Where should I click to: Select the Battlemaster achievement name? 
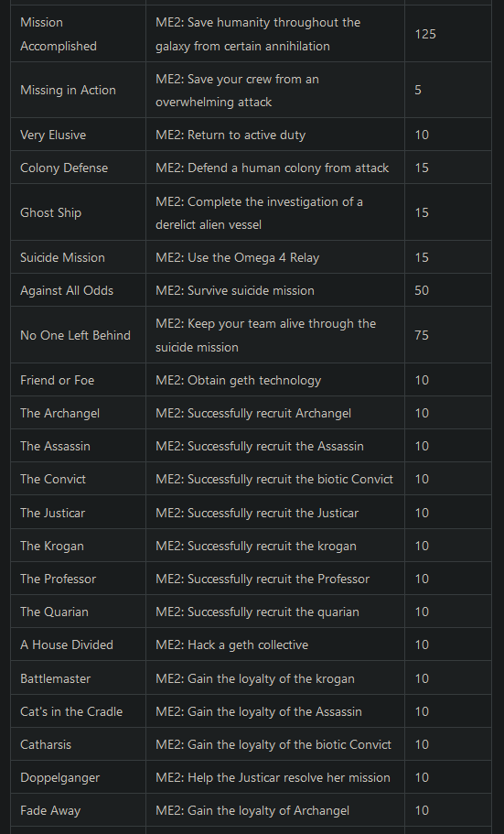(55, 678)
